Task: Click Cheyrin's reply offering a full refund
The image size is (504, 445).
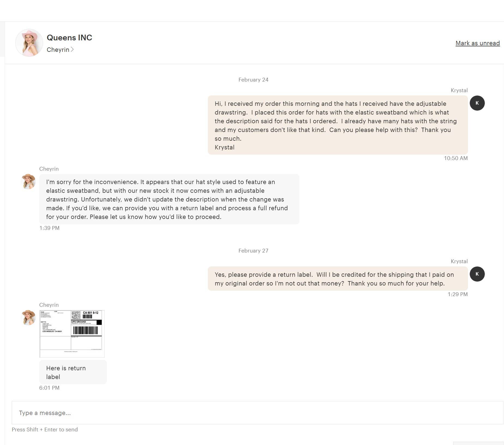Action: [x=169, y=199]
